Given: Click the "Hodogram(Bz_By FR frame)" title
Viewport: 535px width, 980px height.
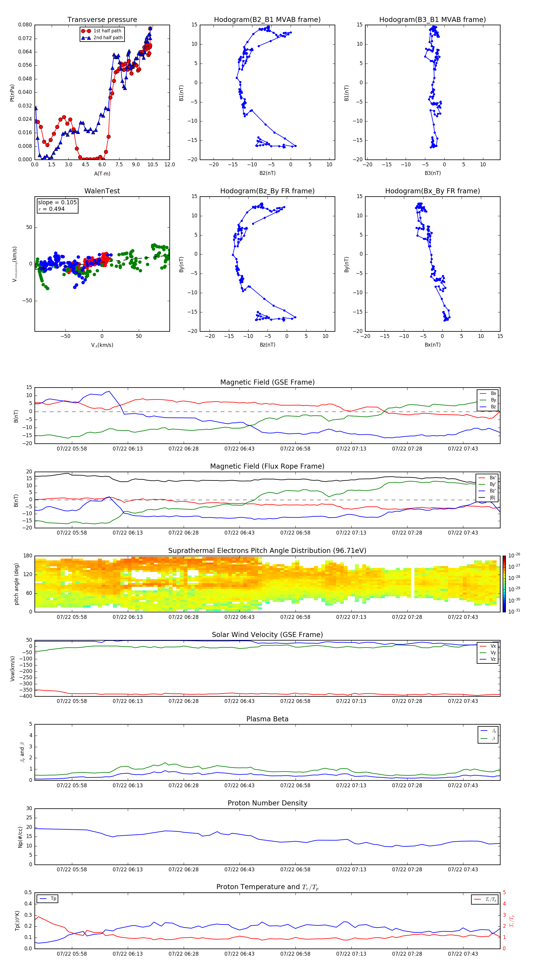Looking at the screenshot, I should [267, 191].
